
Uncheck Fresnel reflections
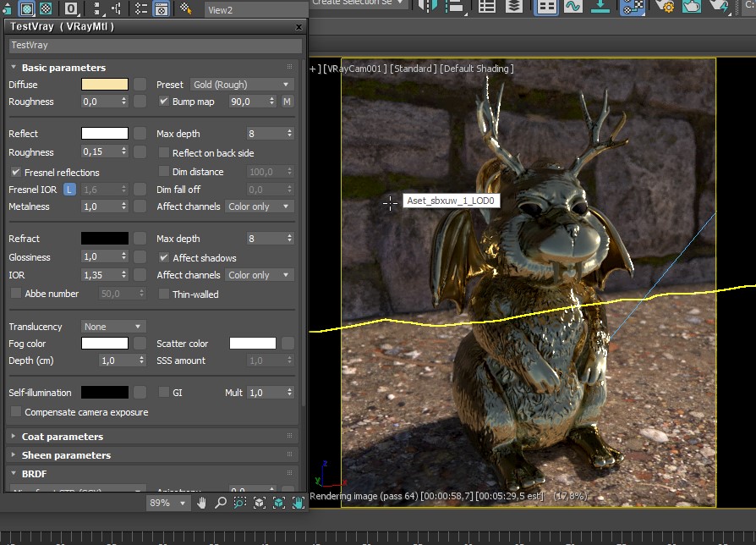(16, 172)
